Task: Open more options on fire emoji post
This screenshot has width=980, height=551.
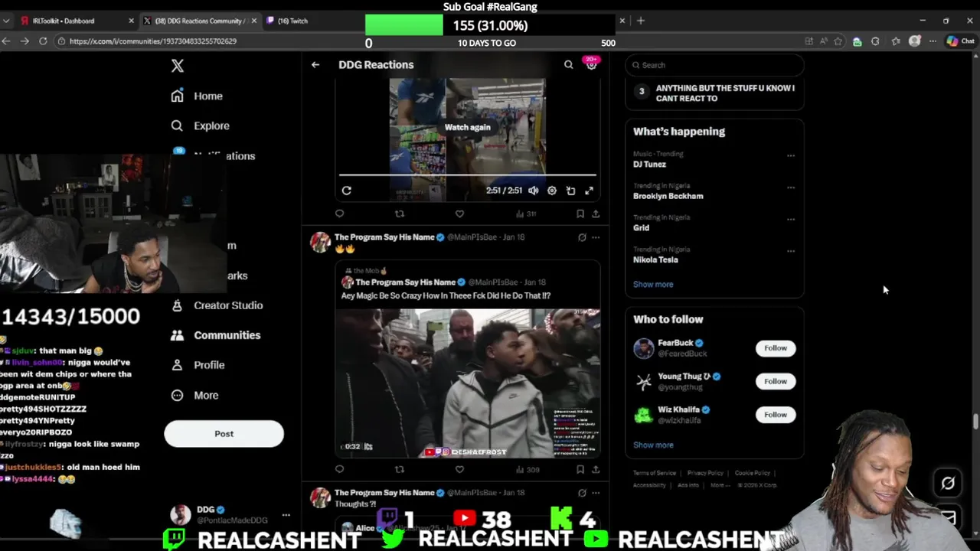Action: [596, 237]
